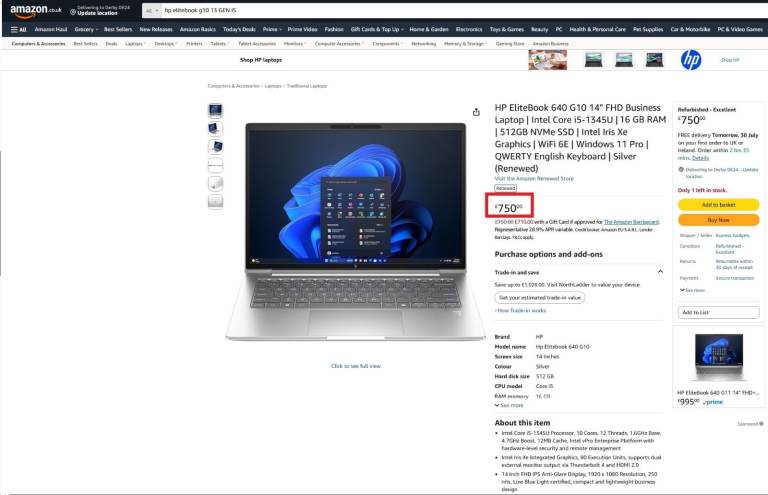The width and height of the screenshot is (768, 495).
Task: Click Add to basket
Action: (719, 205)
